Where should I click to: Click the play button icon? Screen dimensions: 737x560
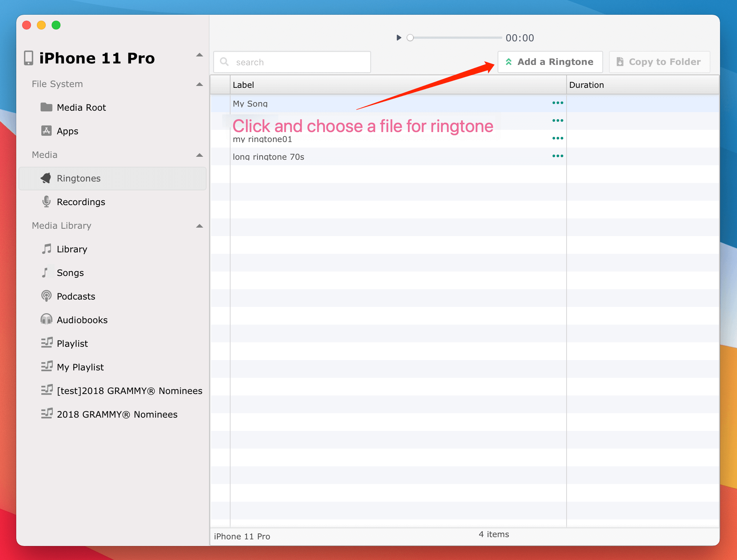(399, 38)
